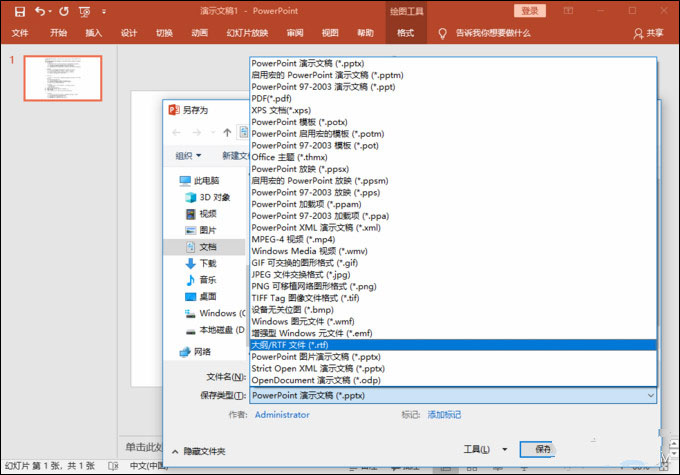Screen dimensions: 680x475
Task: Open the 组织 dropdown menu
Action: coord(188,156)
